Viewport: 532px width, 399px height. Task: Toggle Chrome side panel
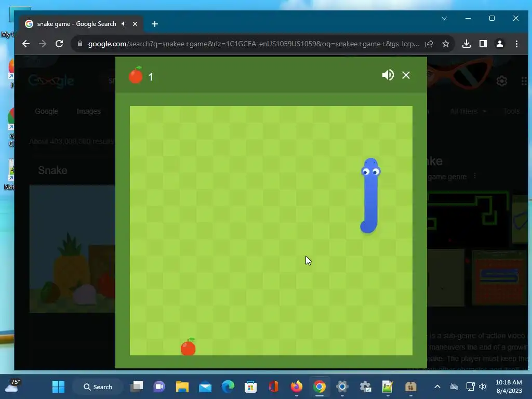(x=483, y=44)
